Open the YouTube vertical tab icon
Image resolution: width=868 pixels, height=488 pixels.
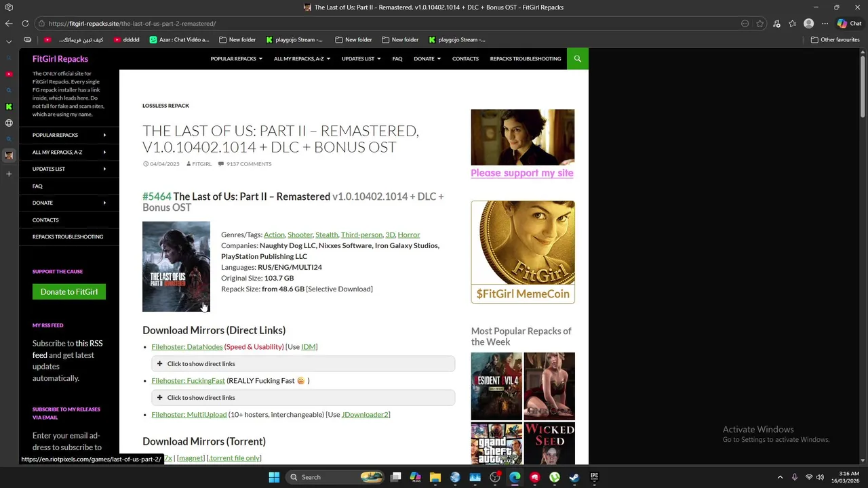[9, 74]
